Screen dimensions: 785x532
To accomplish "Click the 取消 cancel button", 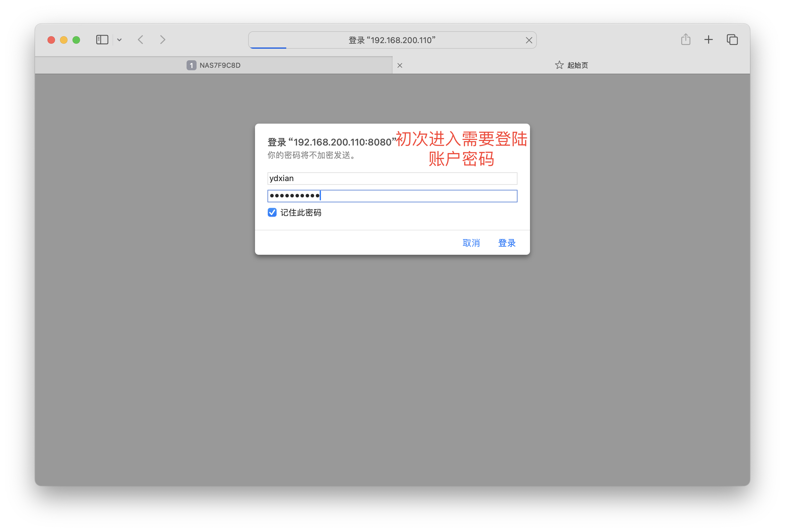I will click(471, 243).
